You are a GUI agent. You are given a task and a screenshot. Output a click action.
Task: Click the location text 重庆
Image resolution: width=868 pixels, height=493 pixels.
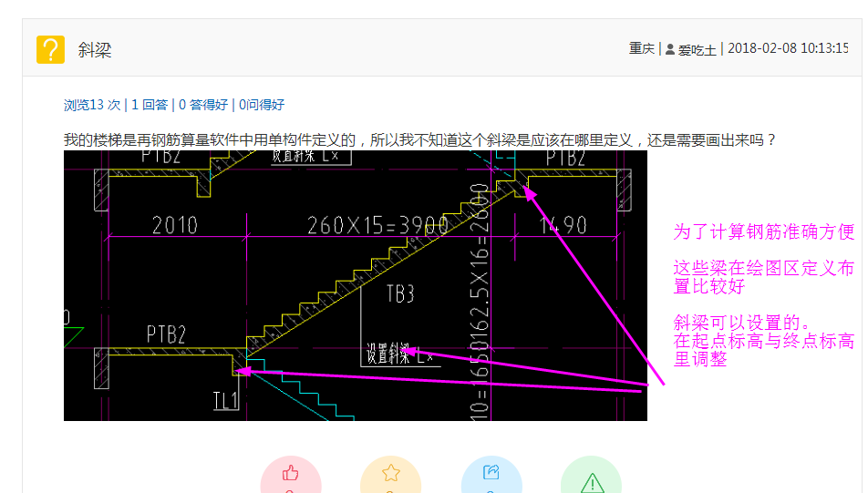coord(642,48)
